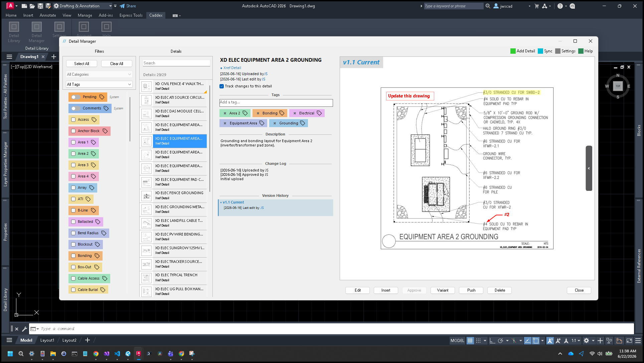Image resolution: width=644 pixels, height=363 pixels.
Task: Click the cyan Sync swatch button
Action: [540, 51]
